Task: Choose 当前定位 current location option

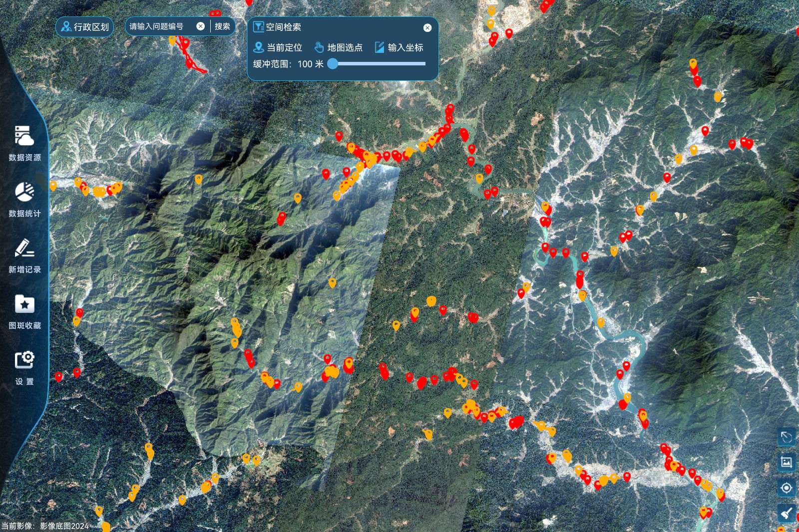Action: (278, 47)
